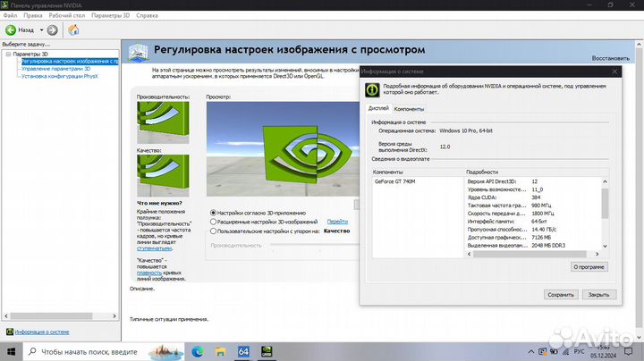Open the Windows Start menu
Viewport: 644px width, 361px height.
(x=11, y=351)
